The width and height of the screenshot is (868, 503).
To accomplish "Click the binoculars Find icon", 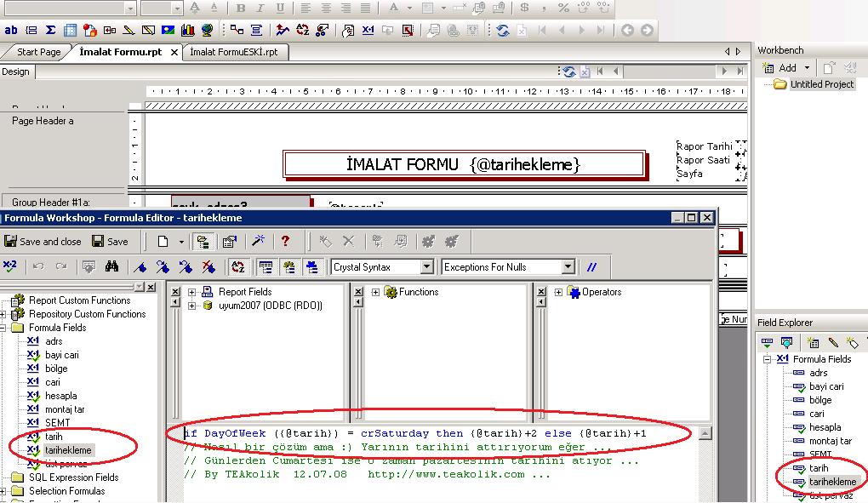I will (111, 266).
